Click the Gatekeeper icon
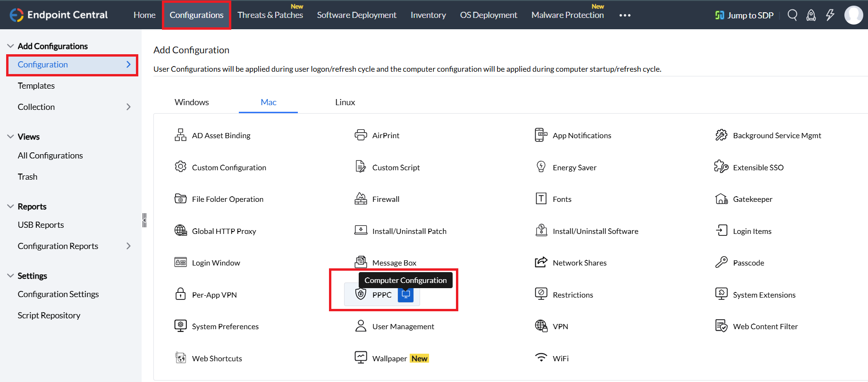Viewport: 868px width, 382px height. coord(721,199)
